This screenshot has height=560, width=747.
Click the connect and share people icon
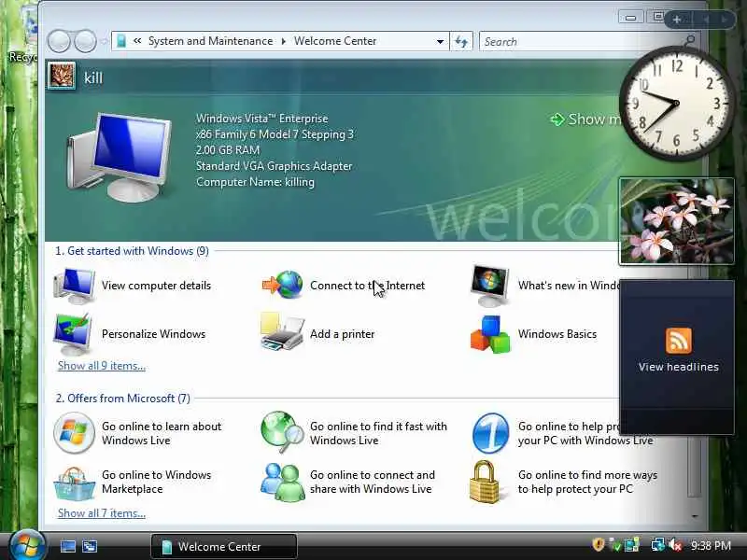tap(283, 483)
